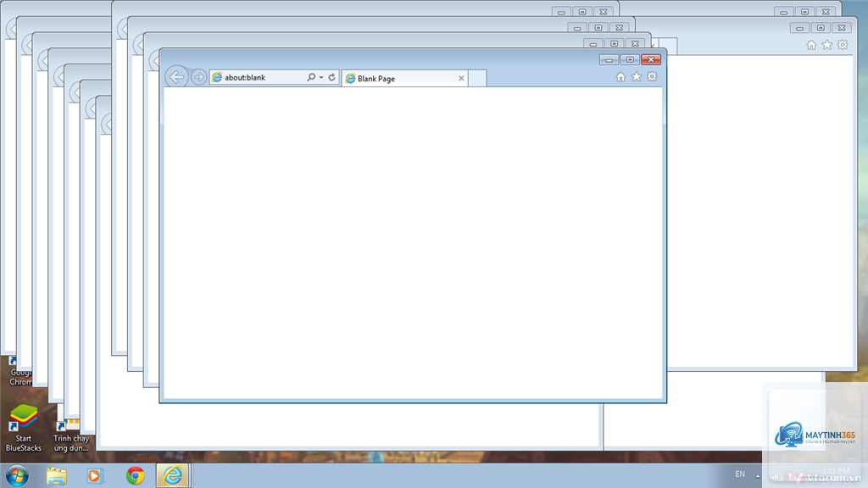Screen dimensions: 868x488
Task: Close the front Internet Explorer window
Action: (x=651, y=60)
